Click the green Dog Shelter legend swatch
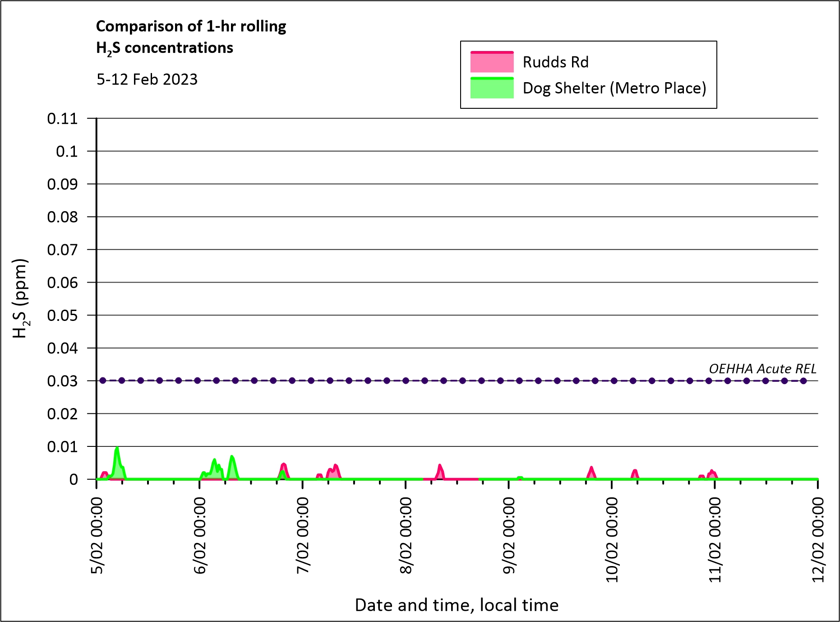840x622 pixels. [492, 88]
